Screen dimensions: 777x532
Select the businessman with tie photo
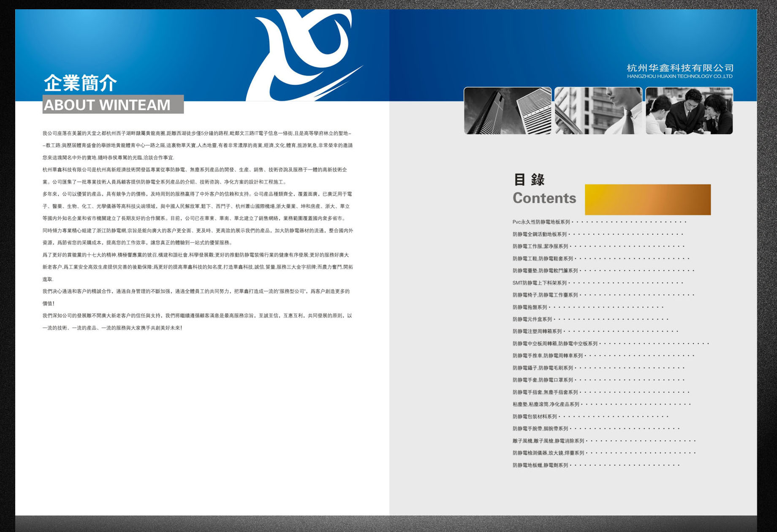(x=598, y=111)
